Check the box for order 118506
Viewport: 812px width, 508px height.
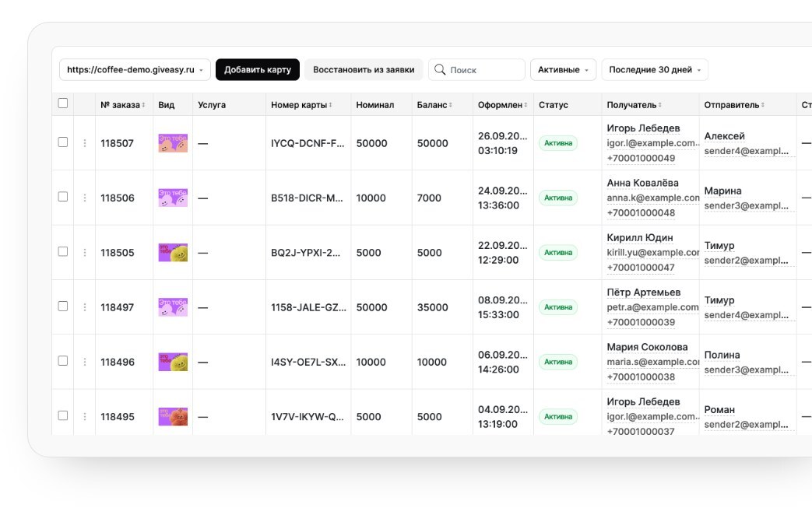tap(62, 197)
